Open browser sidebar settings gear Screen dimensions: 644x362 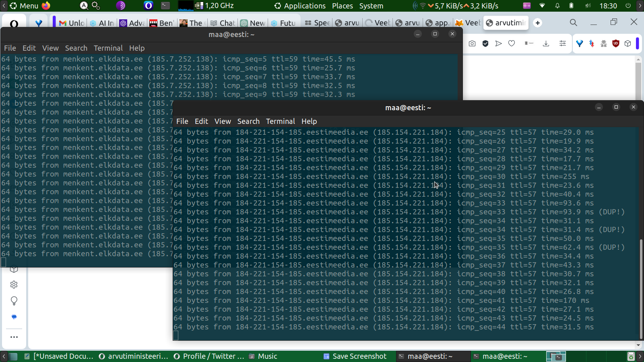coord(14,285)
